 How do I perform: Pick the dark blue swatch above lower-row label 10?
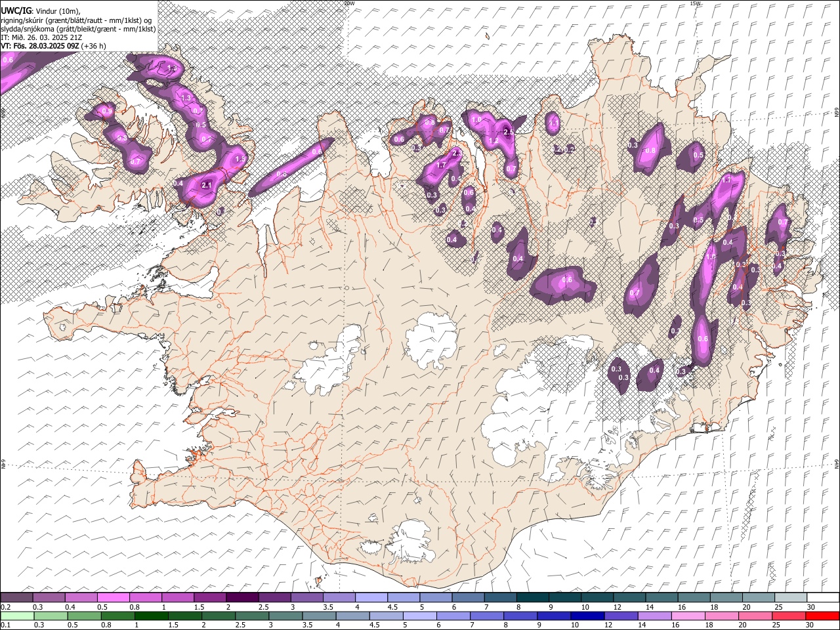click(586, 616)
